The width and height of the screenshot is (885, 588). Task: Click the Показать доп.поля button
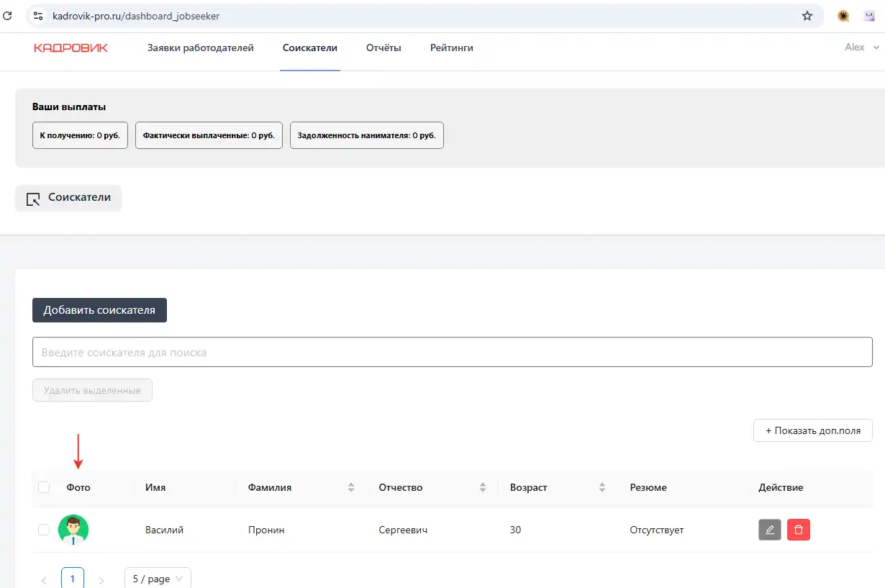(812, 430)
